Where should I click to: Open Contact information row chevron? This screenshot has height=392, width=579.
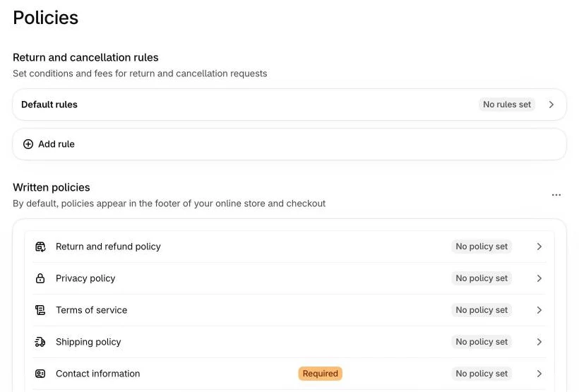[539, 374]
